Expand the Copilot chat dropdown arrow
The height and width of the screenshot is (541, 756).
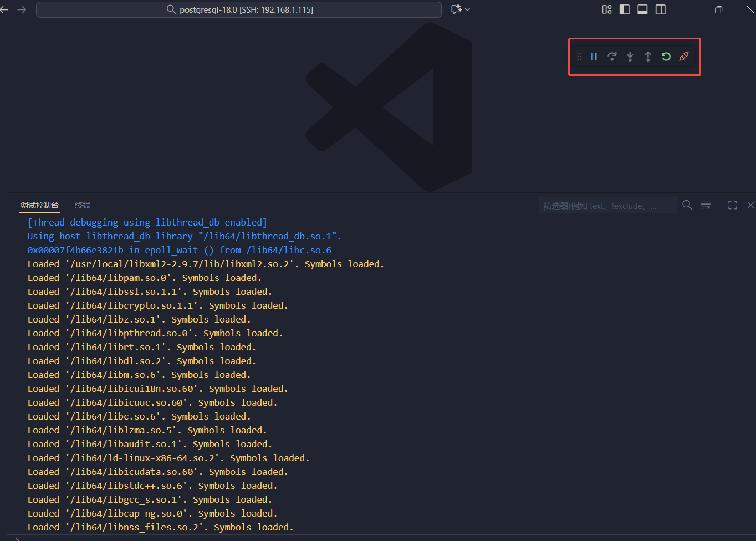[x=468, y=9]
